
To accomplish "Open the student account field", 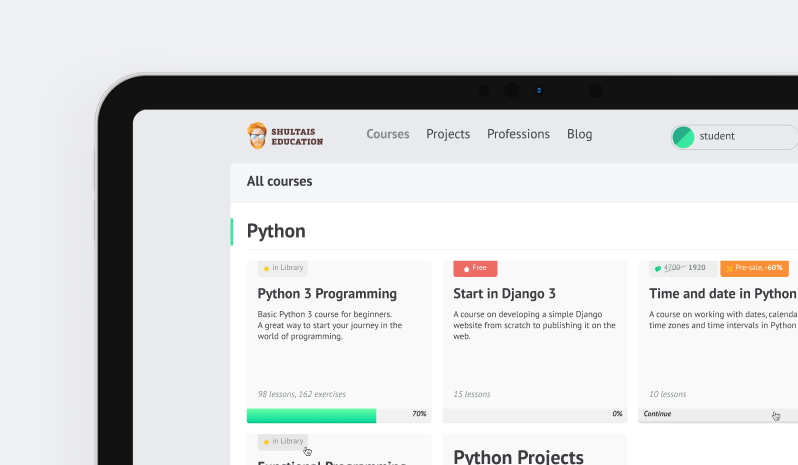I will 734,137.
